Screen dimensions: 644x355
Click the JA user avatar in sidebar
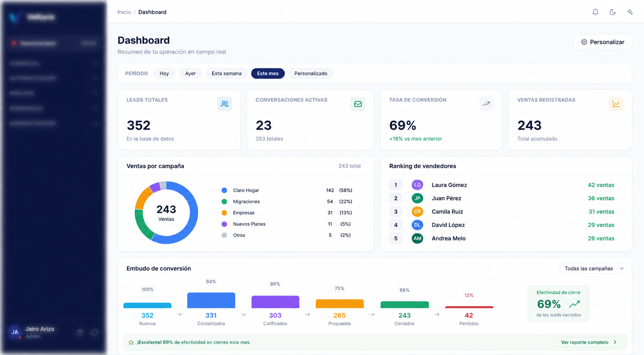point(15,332)
